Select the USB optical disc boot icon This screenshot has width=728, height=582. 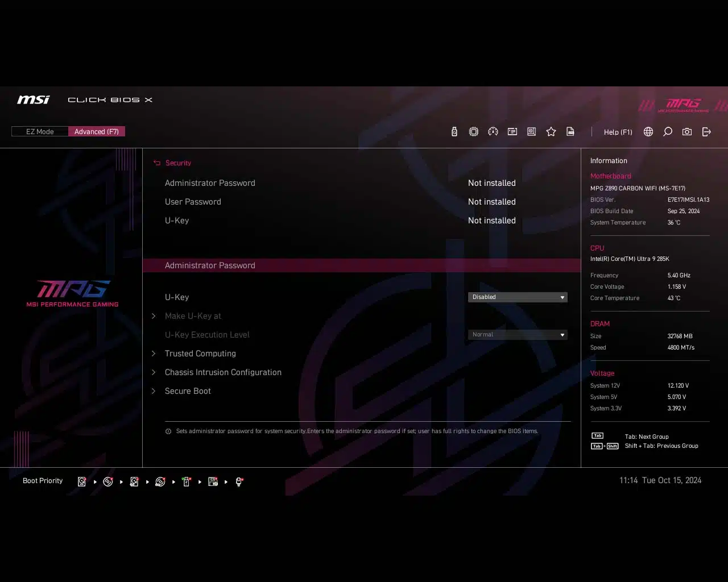tap(160, 481)
